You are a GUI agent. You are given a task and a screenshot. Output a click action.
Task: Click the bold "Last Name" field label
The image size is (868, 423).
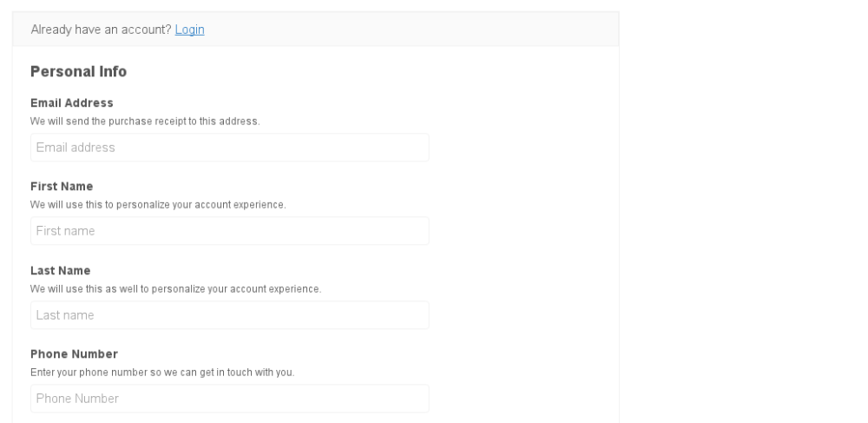[61, 271]
